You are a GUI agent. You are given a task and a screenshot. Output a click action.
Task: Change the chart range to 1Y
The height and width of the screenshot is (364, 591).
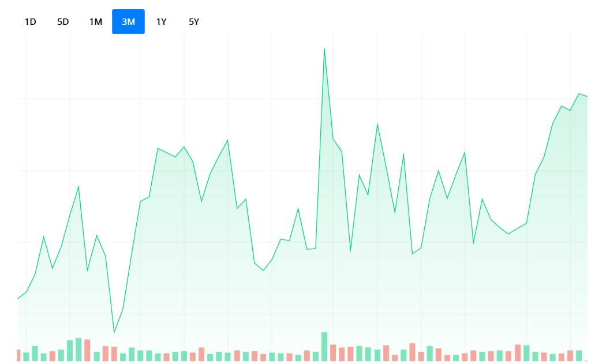tap(162, 22)
